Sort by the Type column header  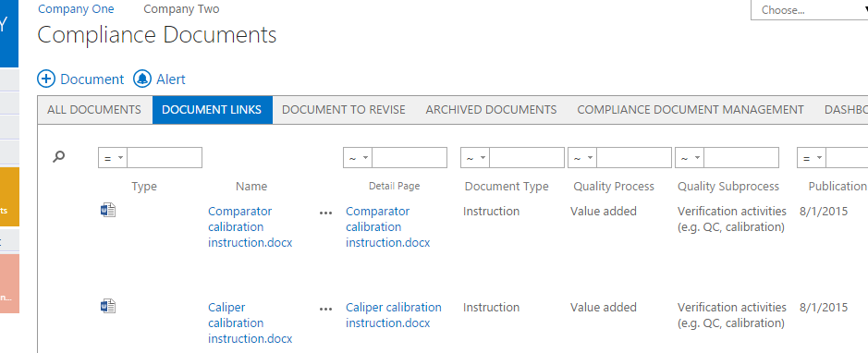[x=144, y=187]
